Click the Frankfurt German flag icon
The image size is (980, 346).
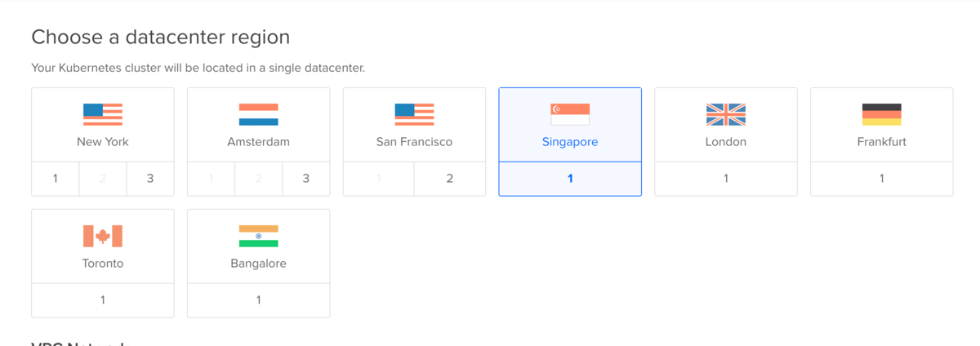pos(881,114)
